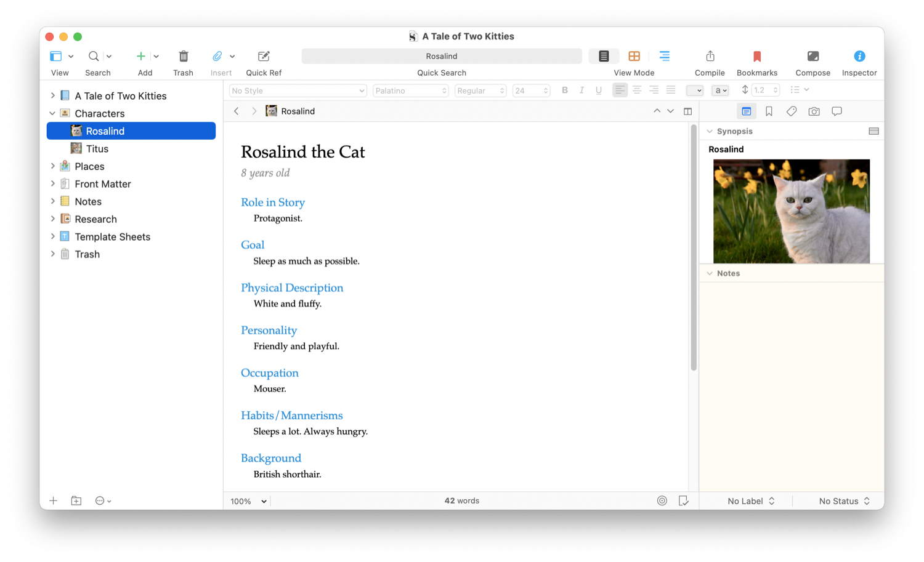Select Titus in the binder
Viewport: 924px width, 562px height.
point(97,149)
